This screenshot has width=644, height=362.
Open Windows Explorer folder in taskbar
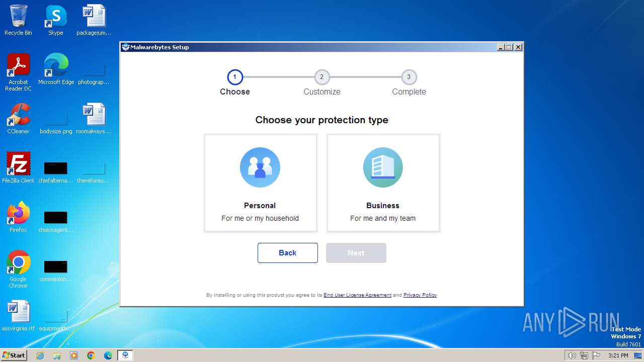point(57,355)
